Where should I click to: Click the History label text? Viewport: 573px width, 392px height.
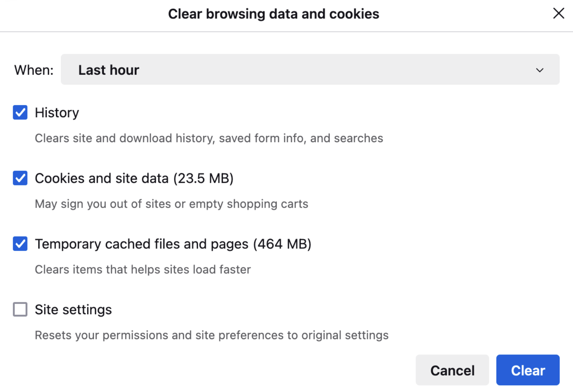(57, 112)
